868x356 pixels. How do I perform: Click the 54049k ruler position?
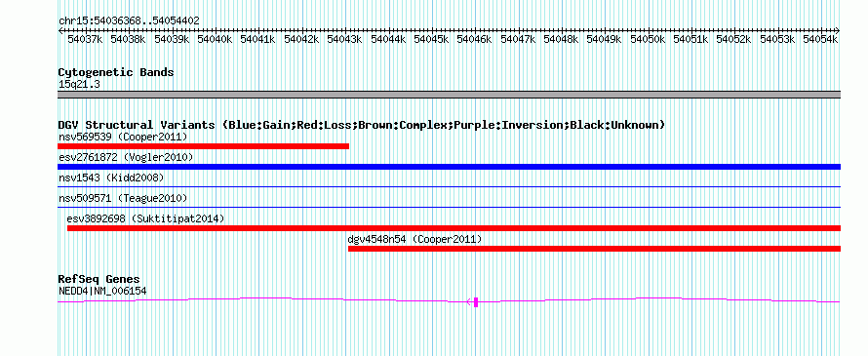click(604, 39)
